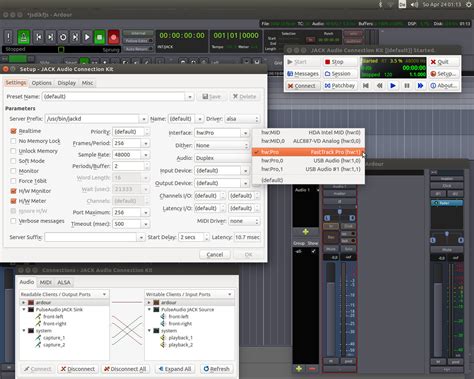474x379 pixels.
Task: Switch to the MIDI tab in Connections
Action: 46,282
